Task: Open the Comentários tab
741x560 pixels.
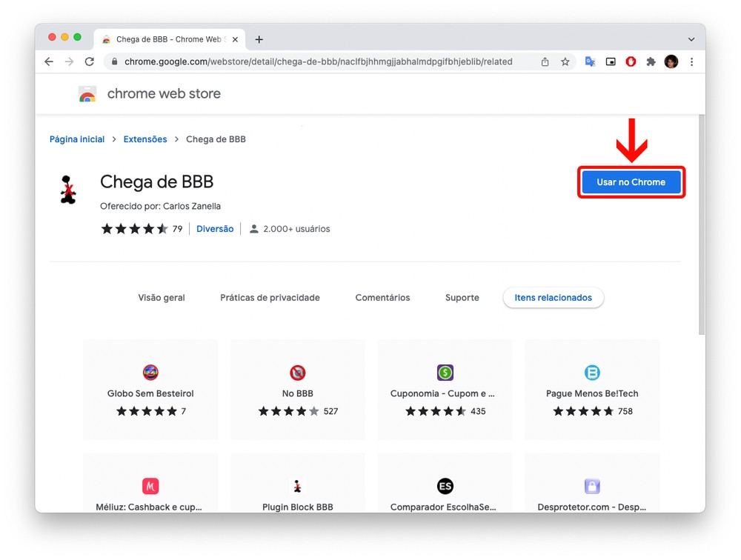Action: (x=382, y=298)
